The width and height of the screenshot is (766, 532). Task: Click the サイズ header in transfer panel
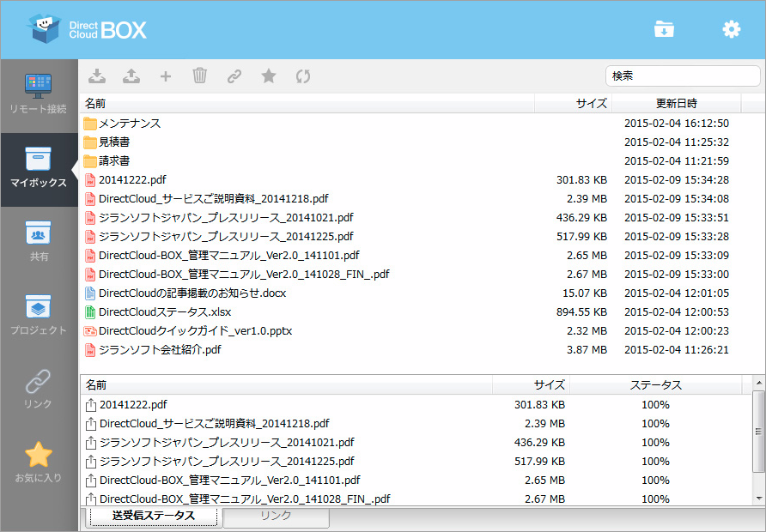pos(532,385)
